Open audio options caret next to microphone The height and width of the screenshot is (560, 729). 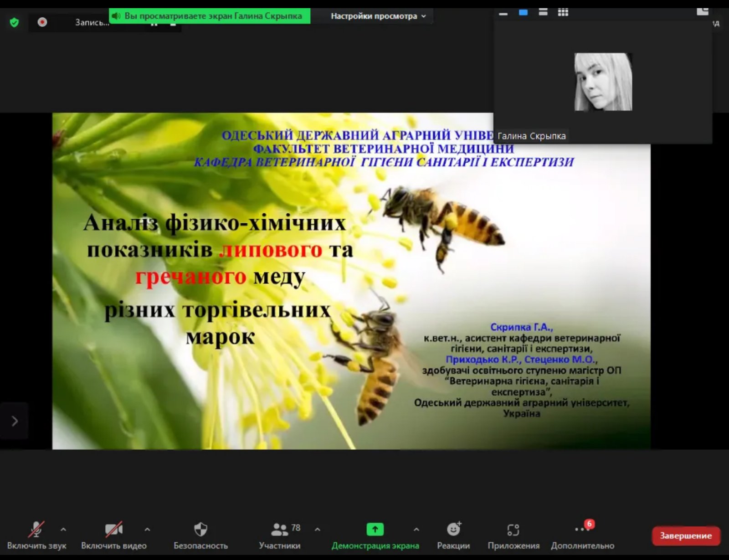pyautogui.click(x=63, y=529)
